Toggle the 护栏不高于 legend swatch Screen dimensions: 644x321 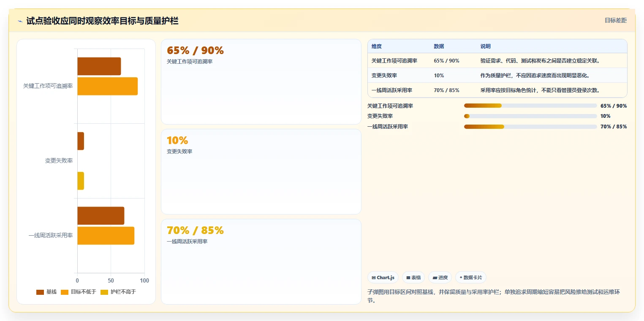click(x=104, y=292)
